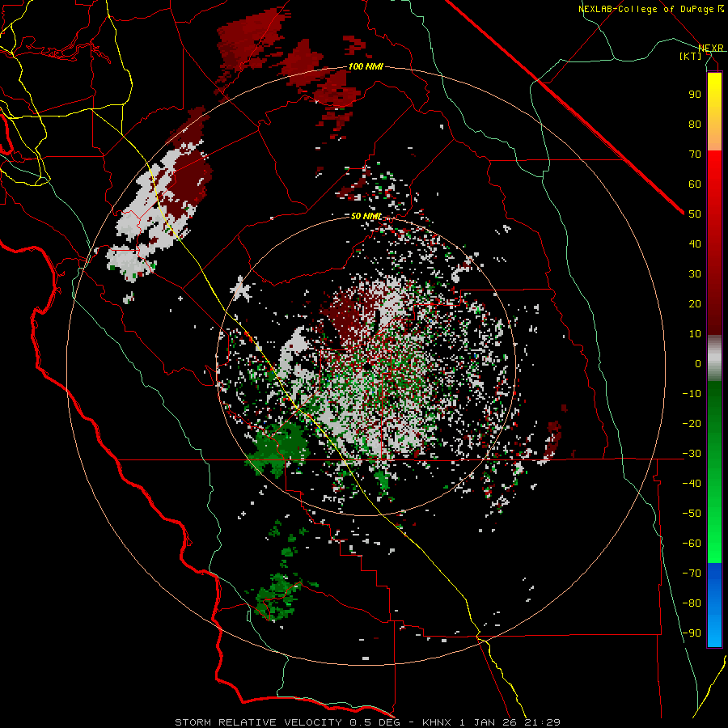Click the [KT] units label

pos(690,56)
